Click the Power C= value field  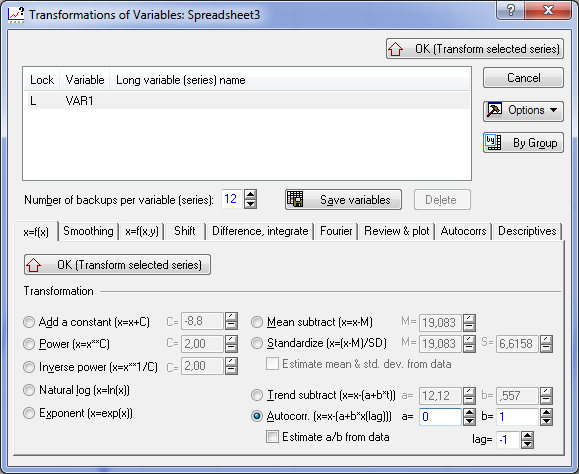click(202, 344)
